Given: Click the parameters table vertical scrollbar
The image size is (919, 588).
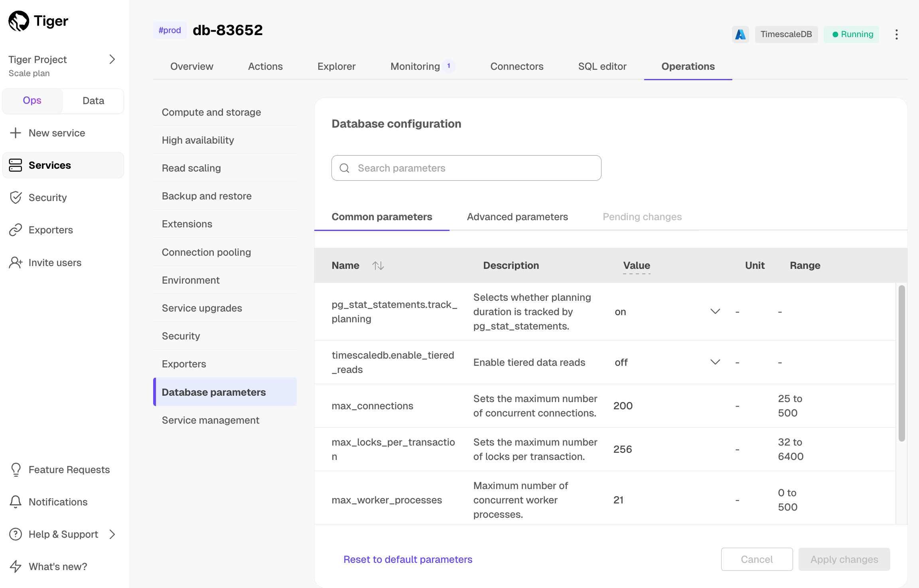Looking at the screenshot, I should tap(901, 363).
